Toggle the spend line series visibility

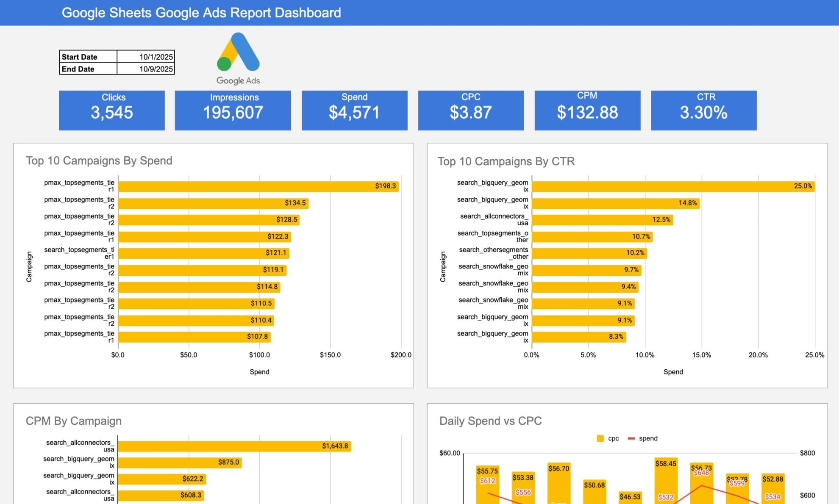(x=644, y=438)
